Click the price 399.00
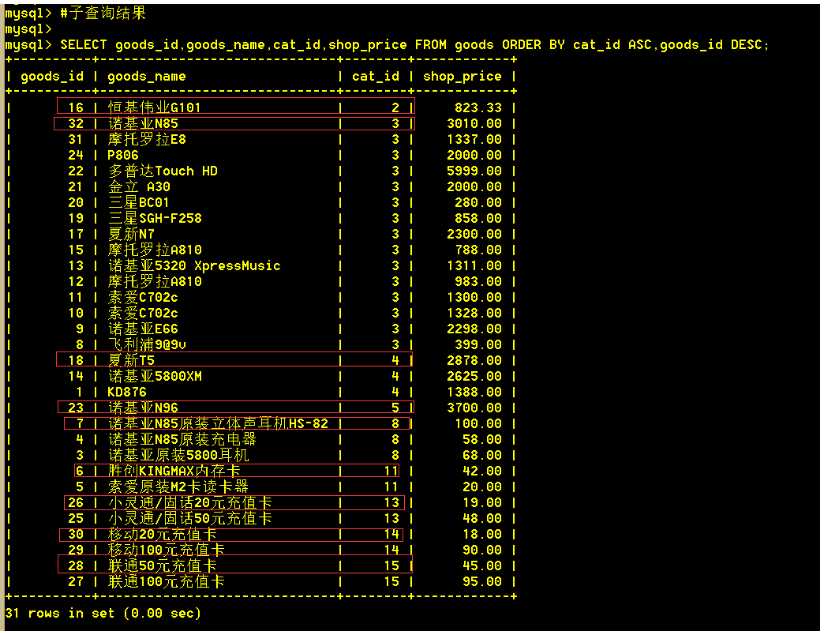The width and height of the screenshot is (824, 633). [478, 345]
